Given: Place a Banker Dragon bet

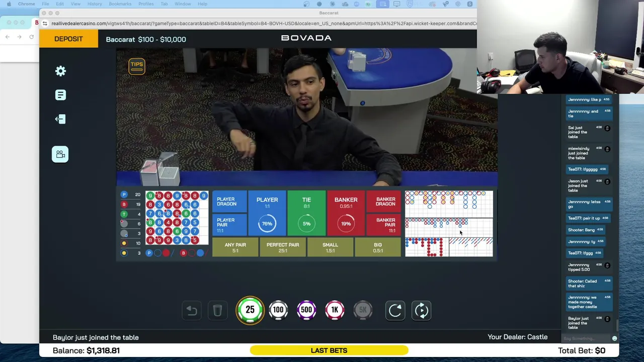Looking at the screenshot, I should [384, 202].
